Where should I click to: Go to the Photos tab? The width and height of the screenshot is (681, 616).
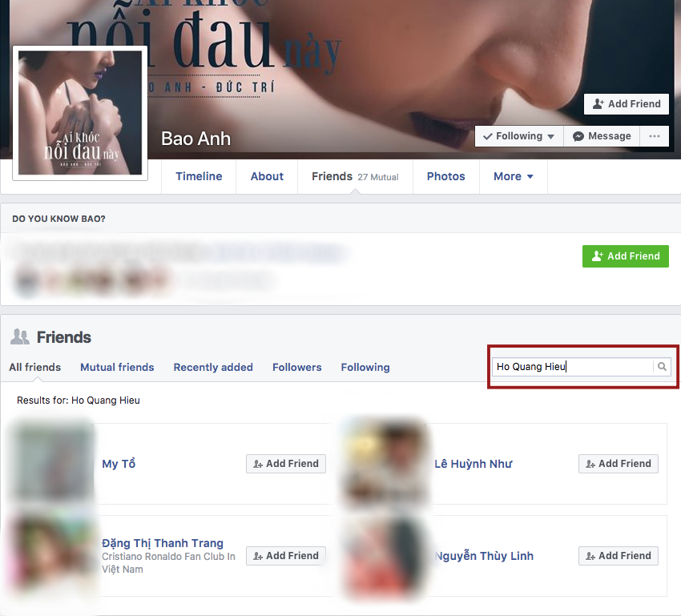[x=445, y=176]
